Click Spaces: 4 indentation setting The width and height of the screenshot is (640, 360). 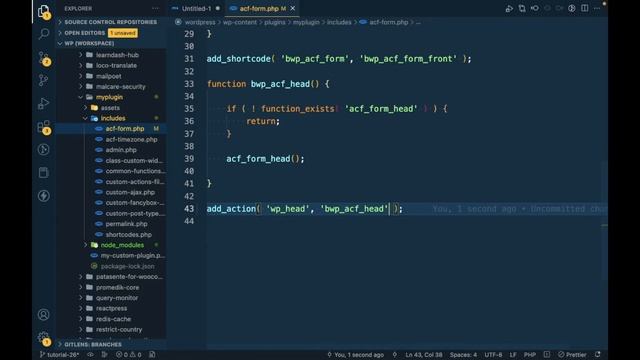[x=463, y=354]
